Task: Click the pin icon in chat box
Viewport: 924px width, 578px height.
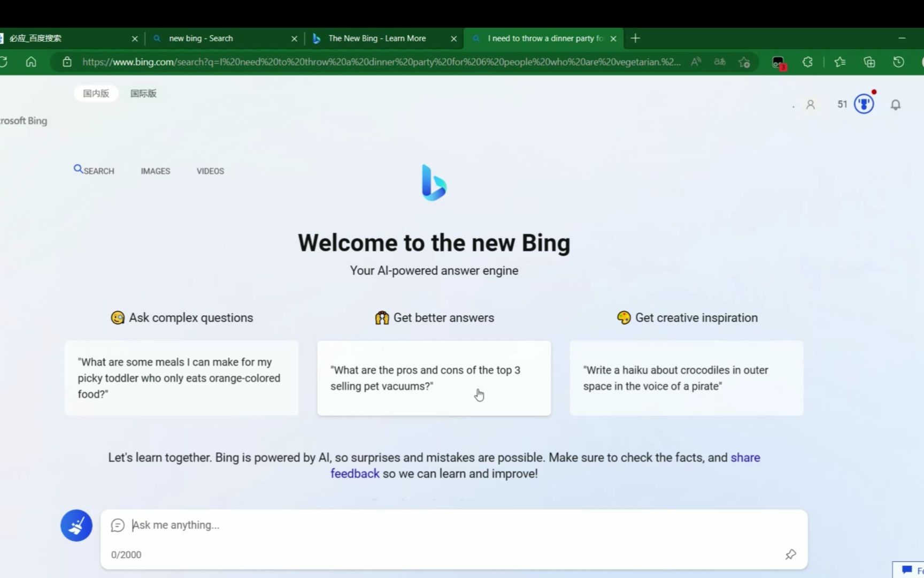Action: [x=790, y=554]
